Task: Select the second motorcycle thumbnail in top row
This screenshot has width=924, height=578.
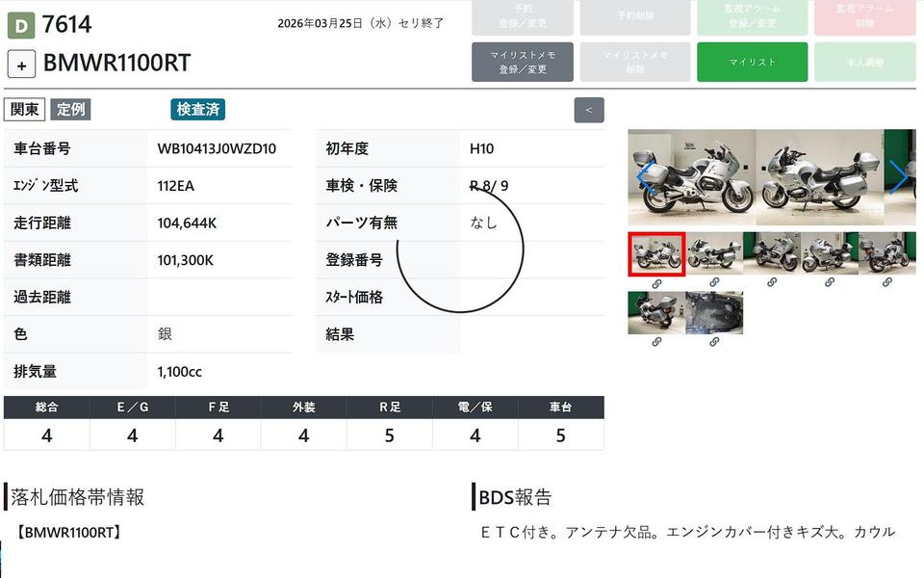Action: point(714,253)
